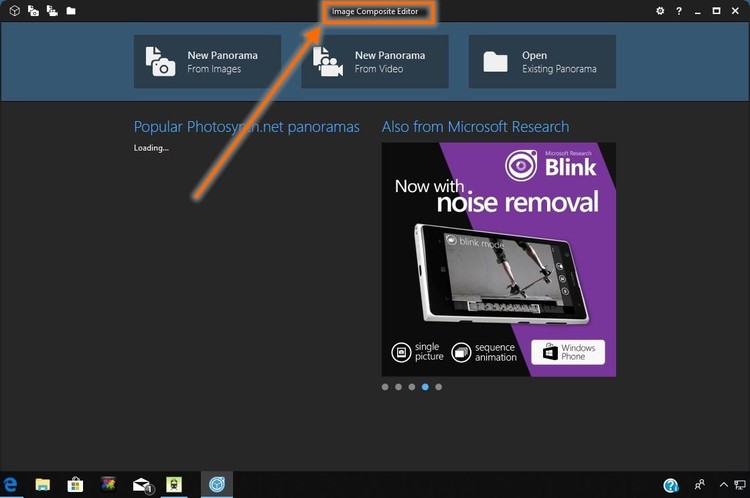This screenshot has width=750, height=498.
Task: Open the settings gear options
Action: pos(660,11)
